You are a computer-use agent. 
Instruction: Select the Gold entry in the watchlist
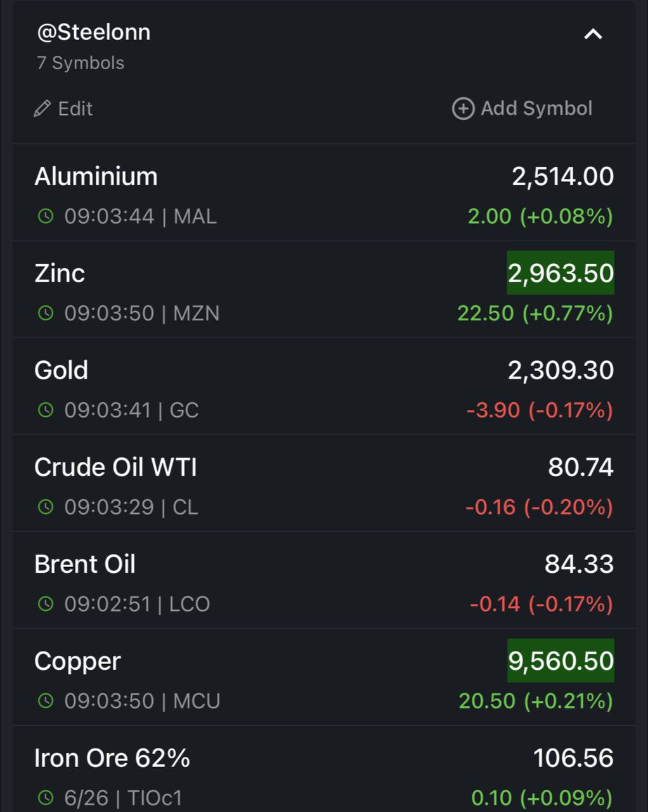point(324,387)
